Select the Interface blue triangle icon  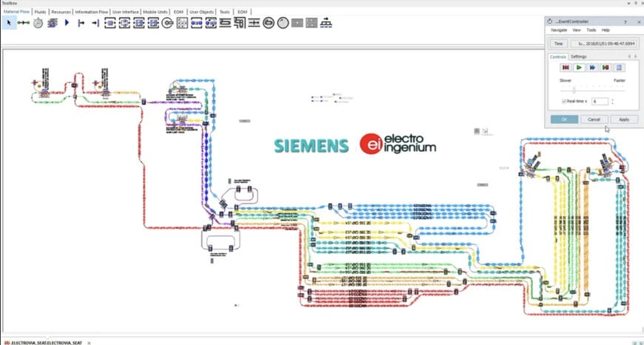67,23
